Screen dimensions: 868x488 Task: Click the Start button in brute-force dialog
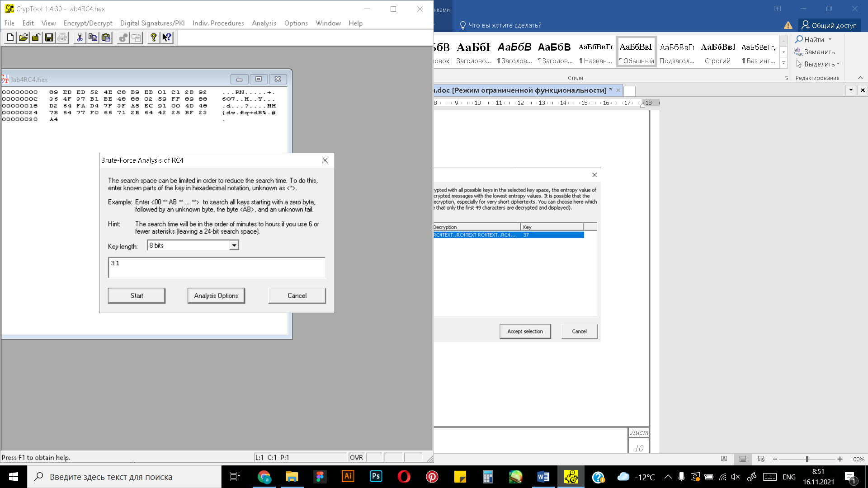click(x=137, y=296)
